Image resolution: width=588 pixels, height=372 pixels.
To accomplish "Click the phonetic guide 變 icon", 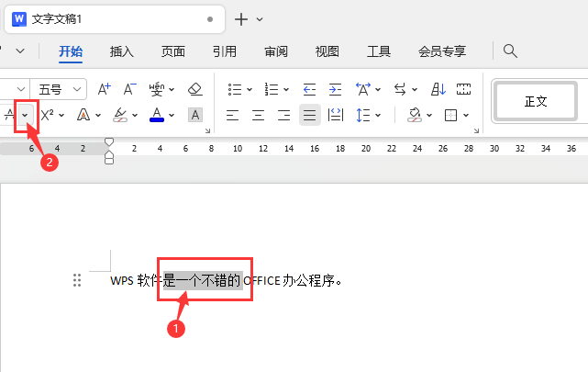I will (156, 89).
